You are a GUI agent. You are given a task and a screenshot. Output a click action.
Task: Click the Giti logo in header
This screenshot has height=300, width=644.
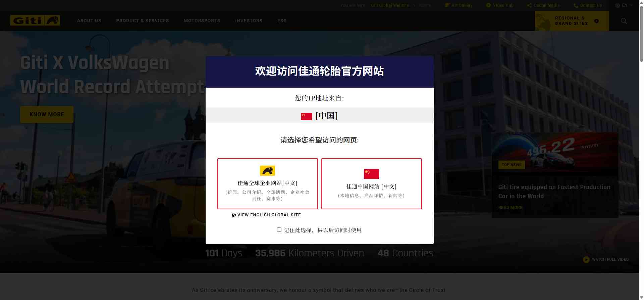35,20
